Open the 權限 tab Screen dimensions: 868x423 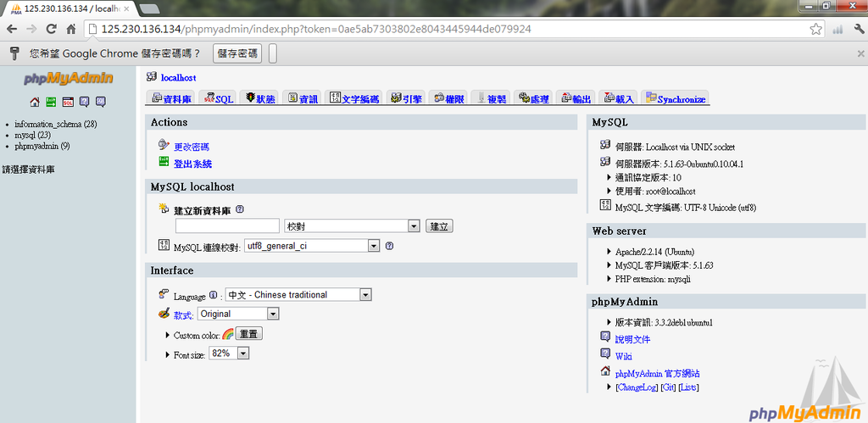[448, 98]
